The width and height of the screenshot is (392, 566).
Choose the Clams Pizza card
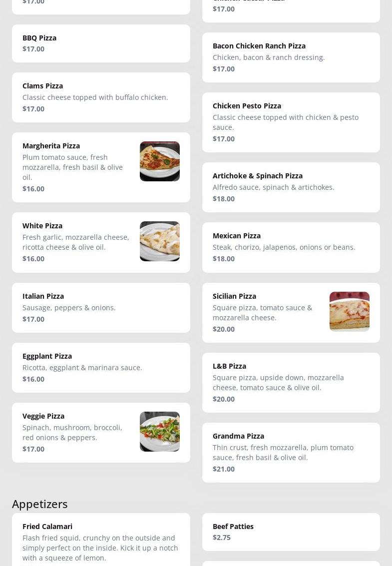coord(101,97)
